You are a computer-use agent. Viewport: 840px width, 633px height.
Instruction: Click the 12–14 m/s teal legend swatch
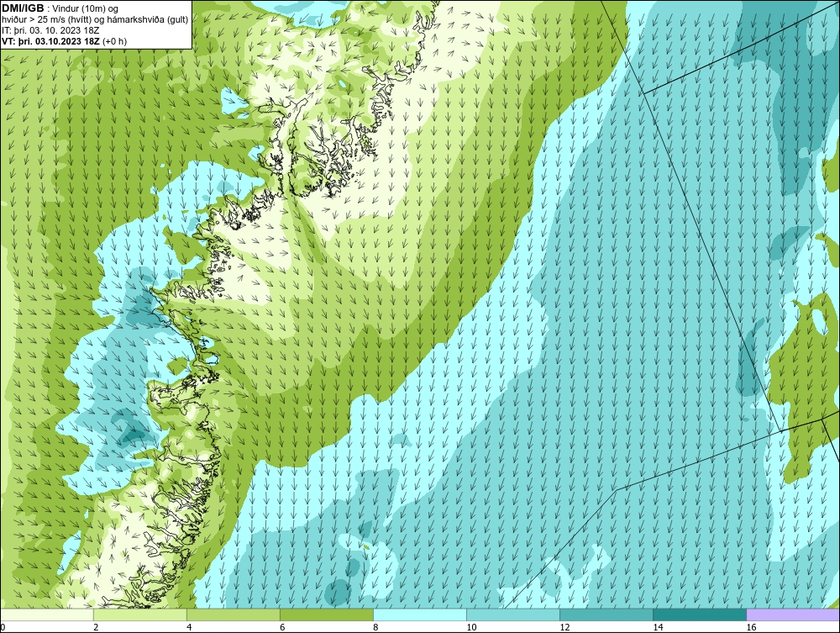pos(606,615)
